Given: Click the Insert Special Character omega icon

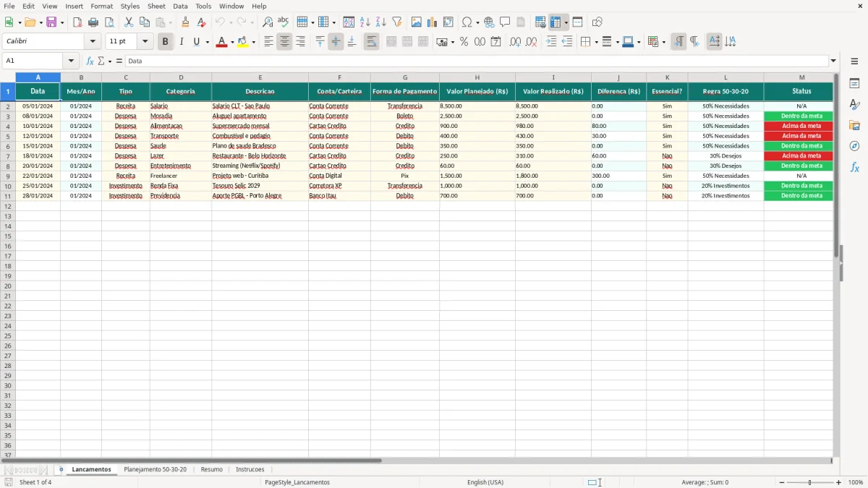Looking at the screenshot, I should click(467, 22).
